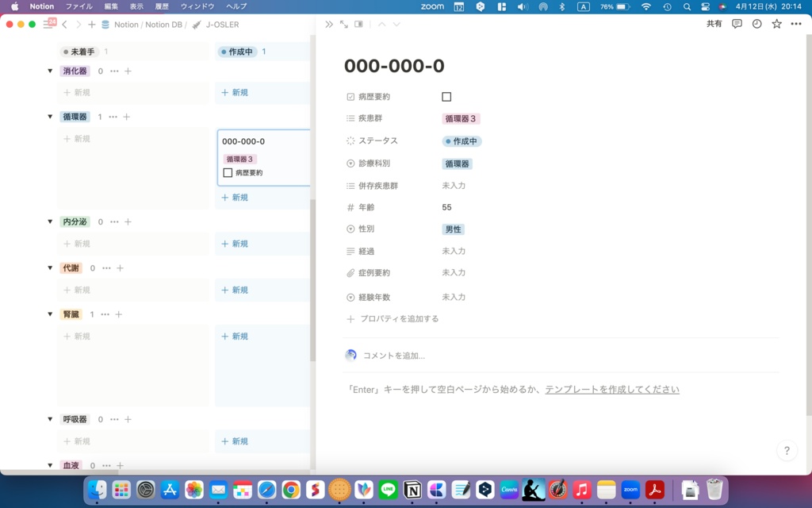
Task: Open LINE app from the Dock
Action: click(388, 489)
